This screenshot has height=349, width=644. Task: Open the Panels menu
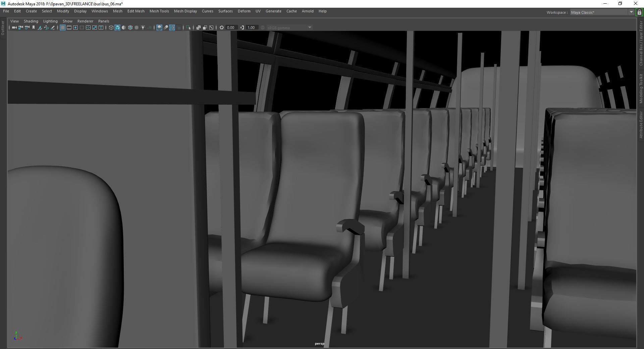point(103,21)
